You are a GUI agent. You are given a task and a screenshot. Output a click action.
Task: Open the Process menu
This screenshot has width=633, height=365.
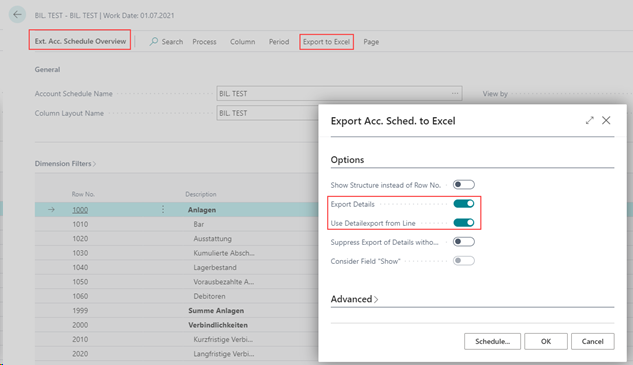(x=204, y=42)
